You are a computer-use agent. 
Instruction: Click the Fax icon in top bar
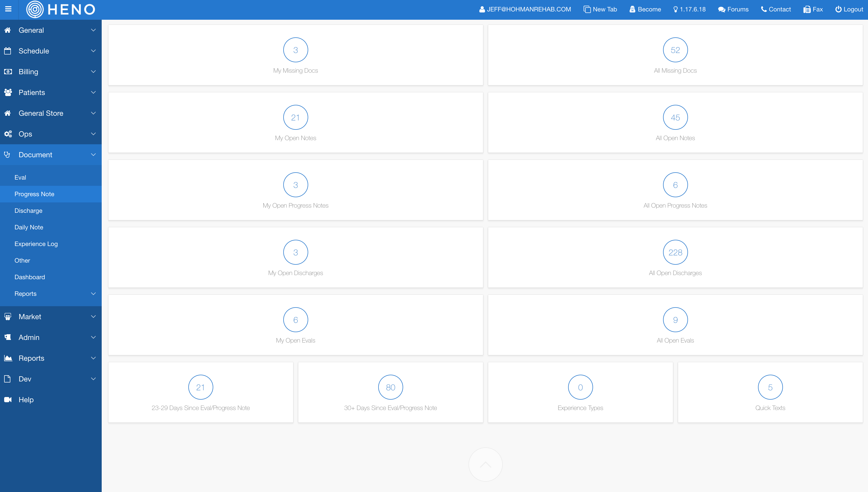coord(807,9)
